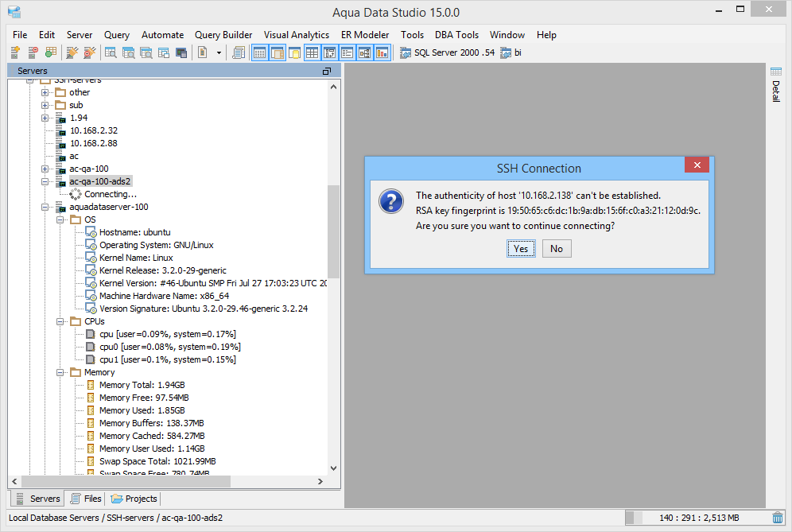Click the question mark icon in SSH dialog

coord(391,201)
